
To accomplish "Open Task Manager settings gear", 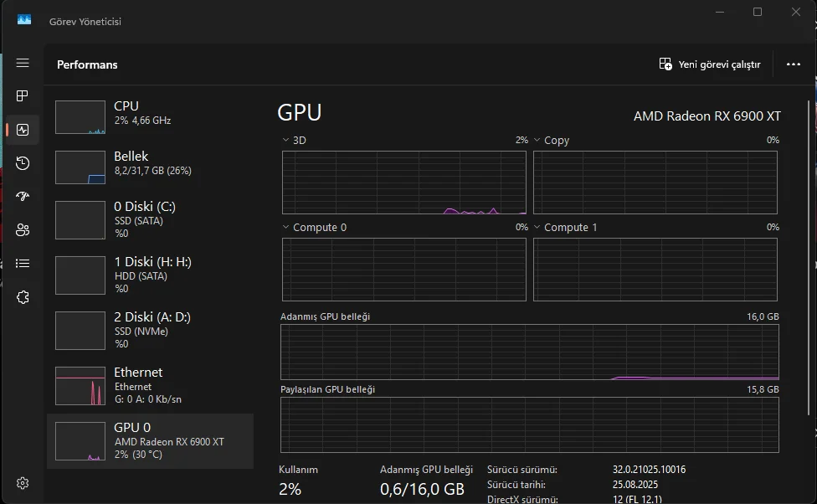I will click(23, 483).
